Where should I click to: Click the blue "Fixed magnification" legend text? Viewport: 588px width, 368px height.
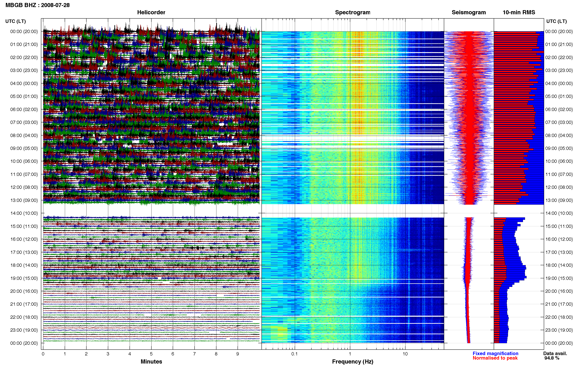coord(495,354)
